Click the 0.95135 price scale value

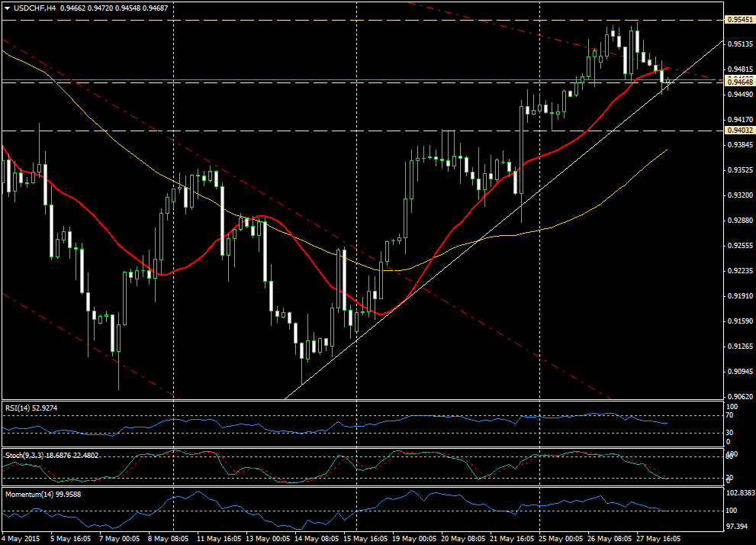739,44
